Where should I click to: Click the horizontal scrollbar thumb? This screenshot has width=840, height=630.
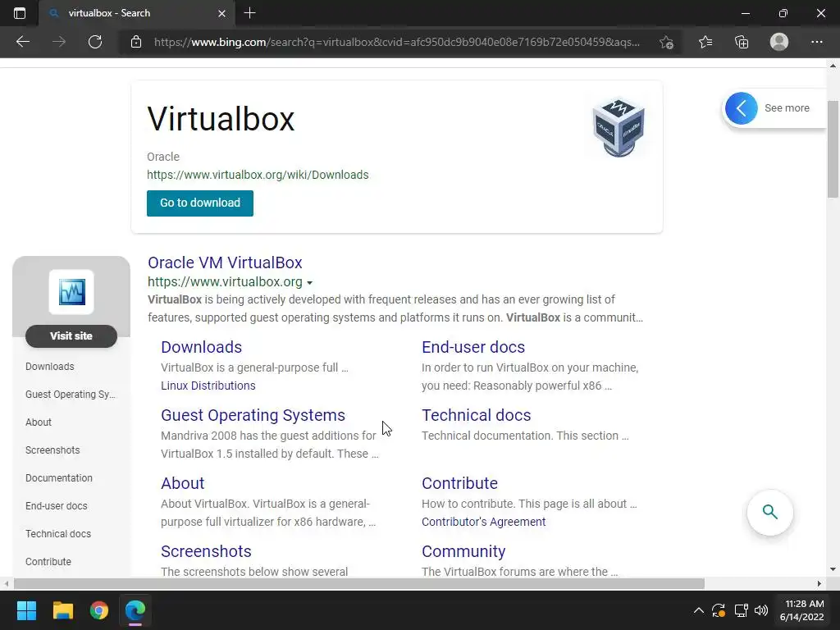[x=359, y=583]
